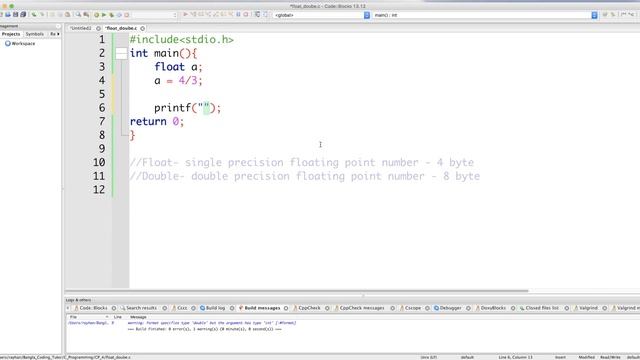This screenshot has width=640, height=360.
Task: Close the Build messages tab
Action: tap(286, 309)
